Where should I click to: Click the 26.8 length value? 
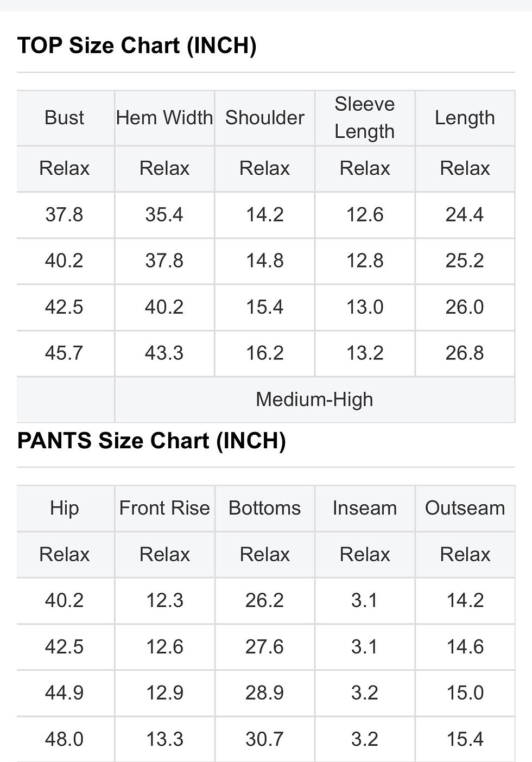click(465, 353)
